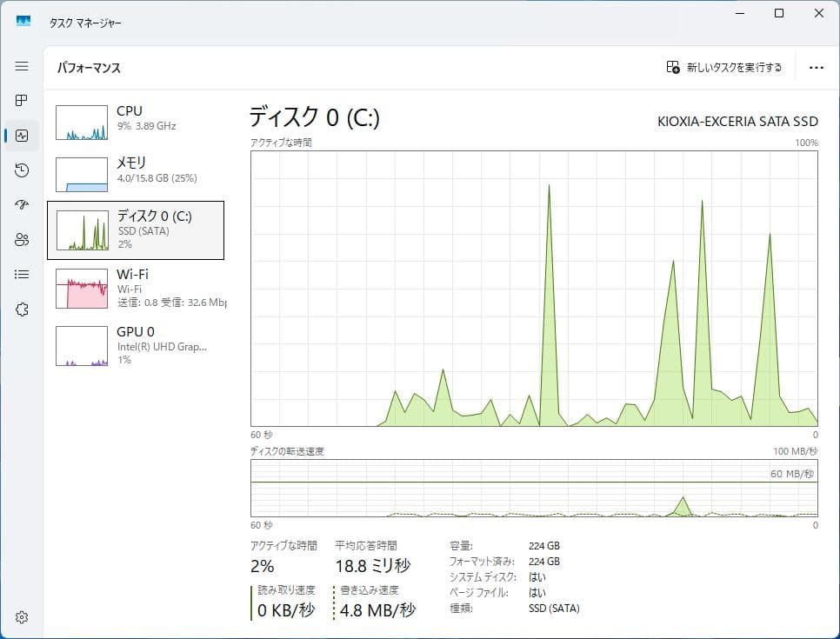The image size is (840, 639).
Task: Open the ellipsis more options menu
Action: 815,66
